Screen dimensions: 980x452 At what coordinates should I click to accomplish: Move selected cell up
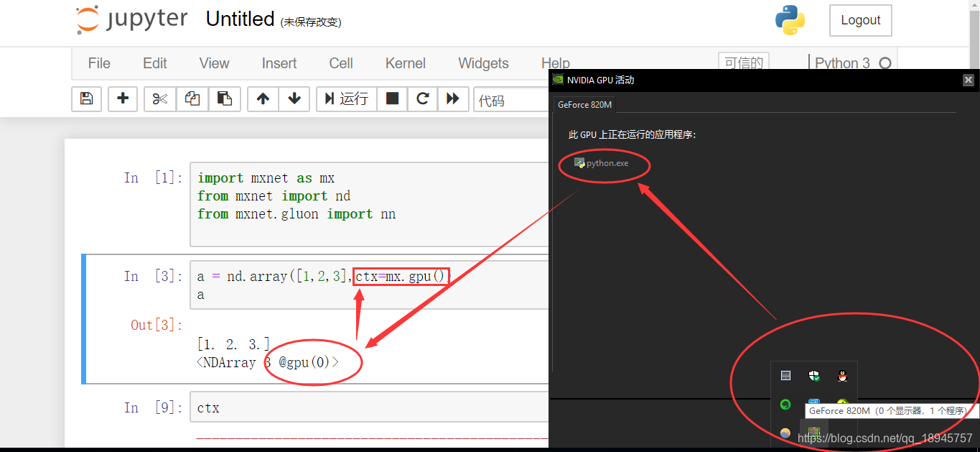263,98
